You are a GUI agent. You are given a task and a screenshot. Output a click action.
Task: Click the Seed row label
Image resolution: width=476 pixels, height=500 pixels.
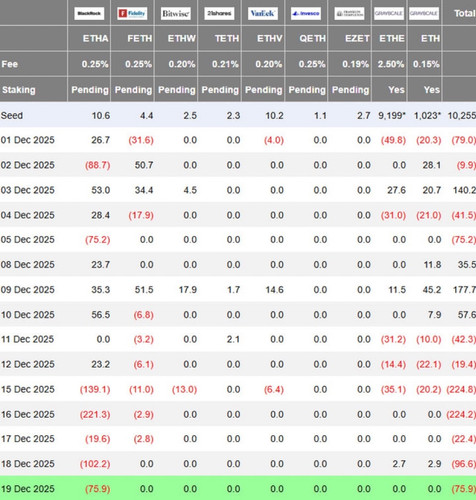[12, 116]
